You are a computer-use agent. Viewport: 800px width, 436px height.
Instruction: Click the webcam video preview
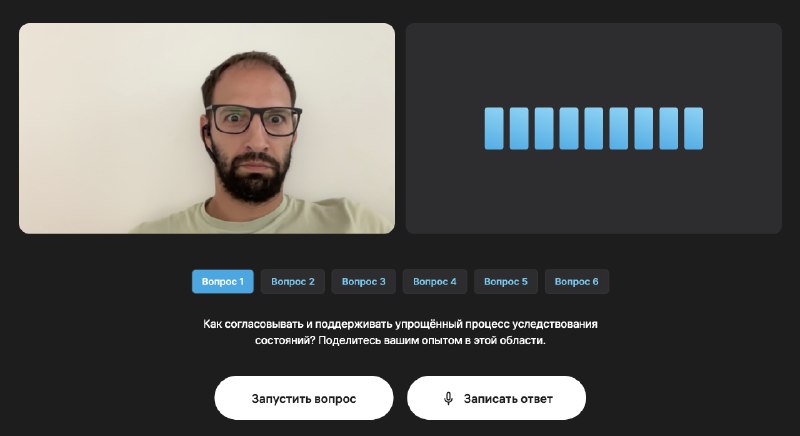(207, 128)
